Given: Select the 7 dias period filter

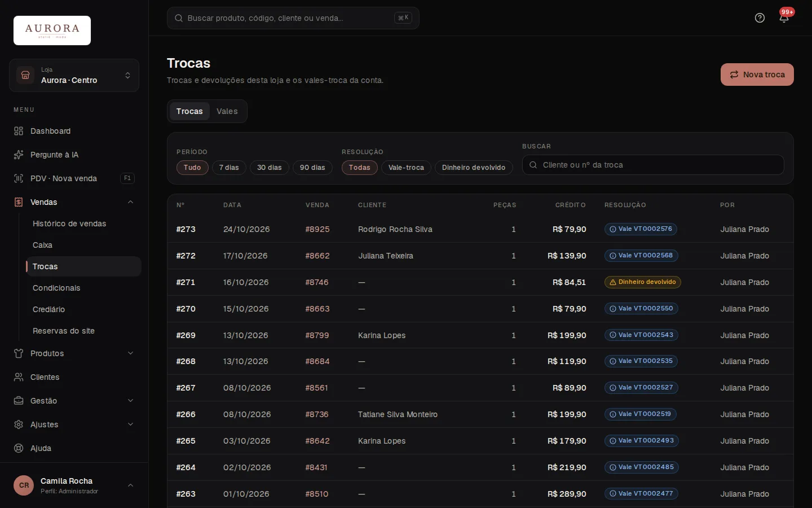Looking at the screenshot, I should click(x=229, y=168).
